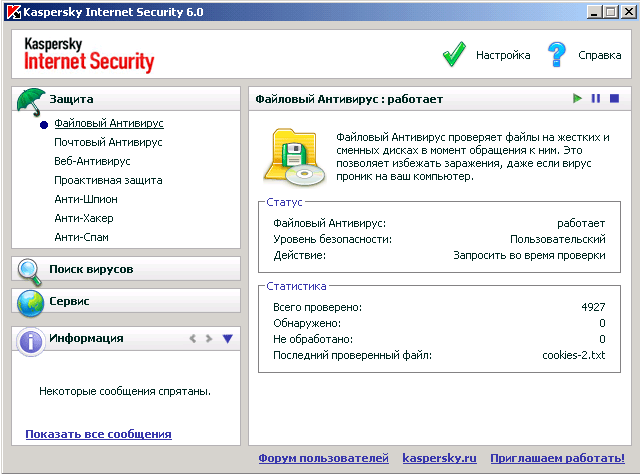This screenshot has width=640, height=474.
Task: Click the Запросить во время проверки action value
Action: click(x=529, y=255)
